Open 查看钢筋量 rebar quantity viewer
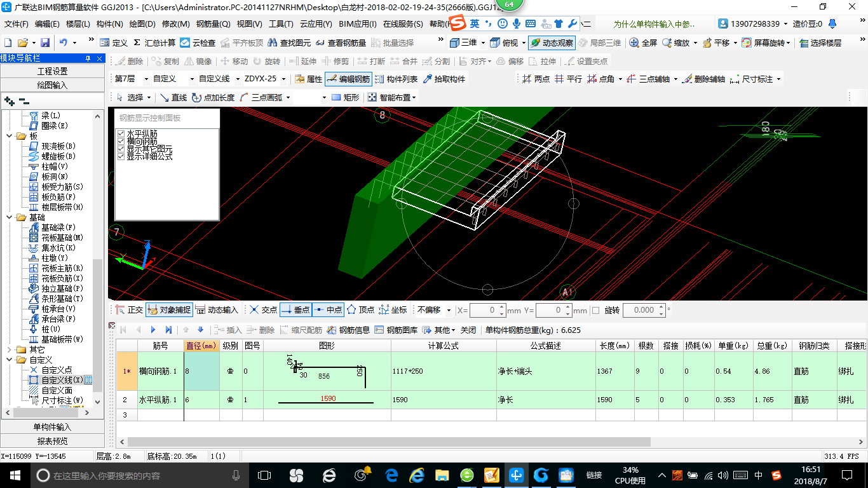Screen dimensions: 868x488 pyautogui.click(x=341, y=43)
